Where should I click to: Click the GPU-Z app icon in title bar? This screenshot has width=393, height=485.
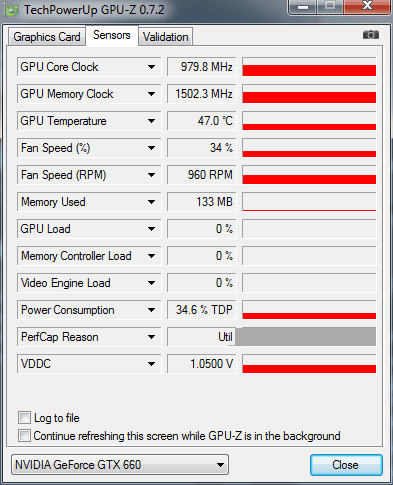click(x=11, y=10)
